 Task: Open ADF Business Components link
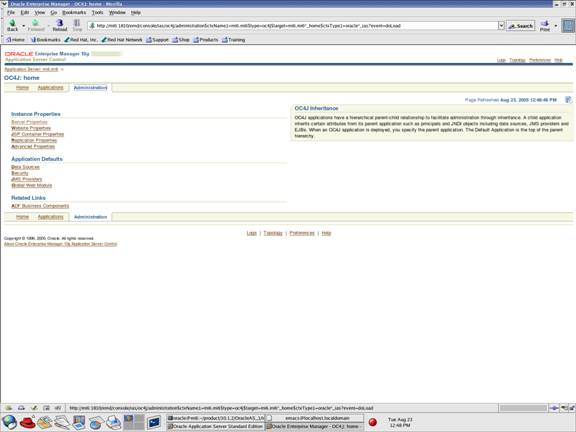(x=40, y=206)
